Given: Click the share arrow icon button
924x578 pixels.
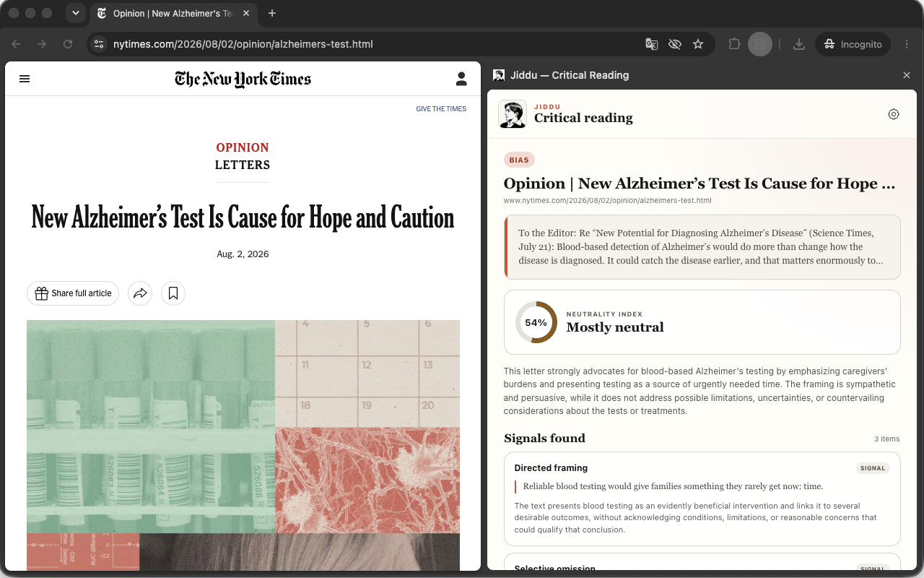Looking at the screenshot, I should (140, 293).
